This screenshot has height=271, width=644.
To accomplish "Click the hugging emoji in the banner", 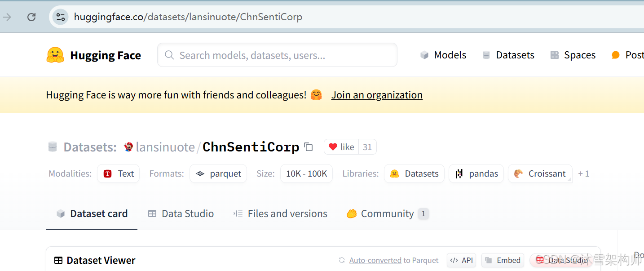I will (x=316, y=95).
